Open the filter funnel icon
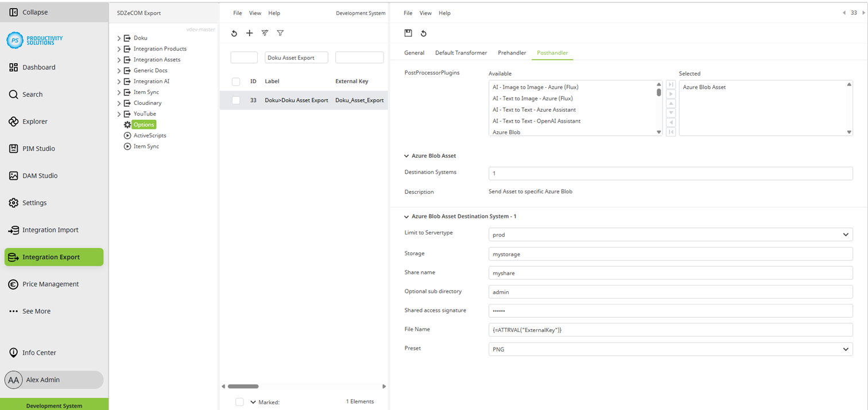 coord(280,33)
